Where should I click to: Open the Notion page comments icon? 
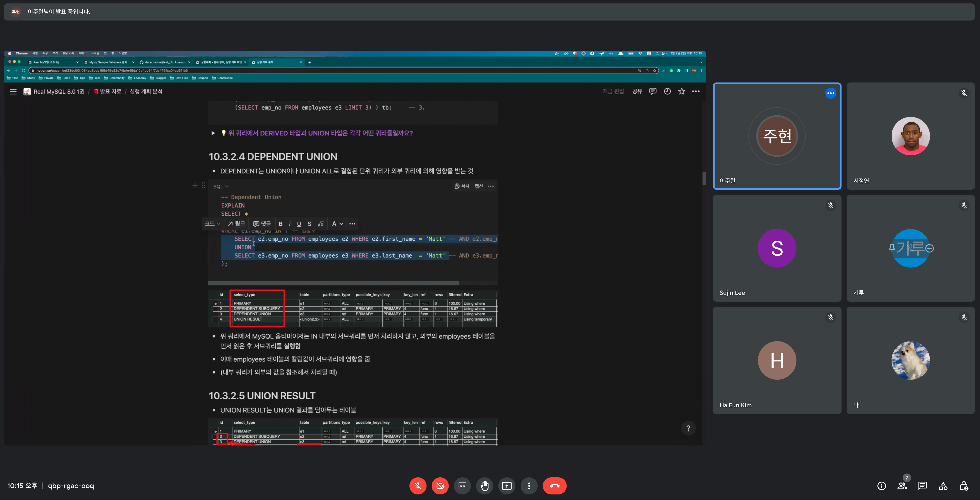pyautogui.click(x=653, y=91)
